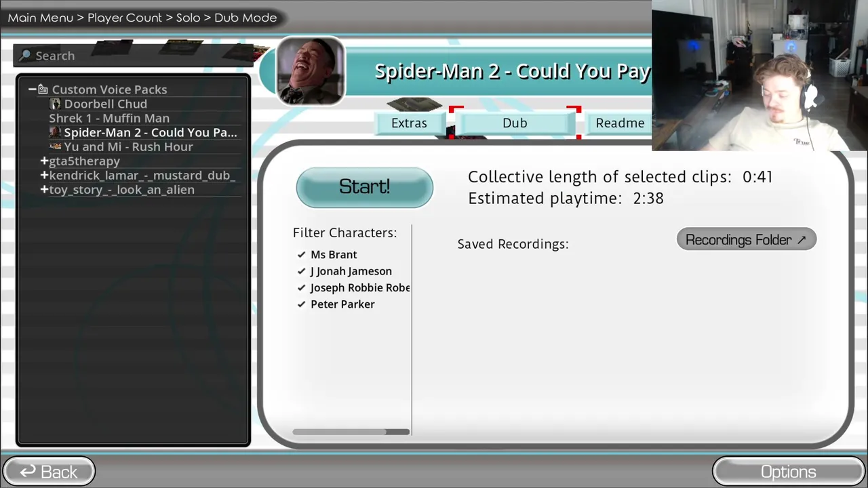Screen dimensions: 868x488
Task: Go to Main Menu in the breadcrumb
Action: pyautogui.click(x=41, y=18)
